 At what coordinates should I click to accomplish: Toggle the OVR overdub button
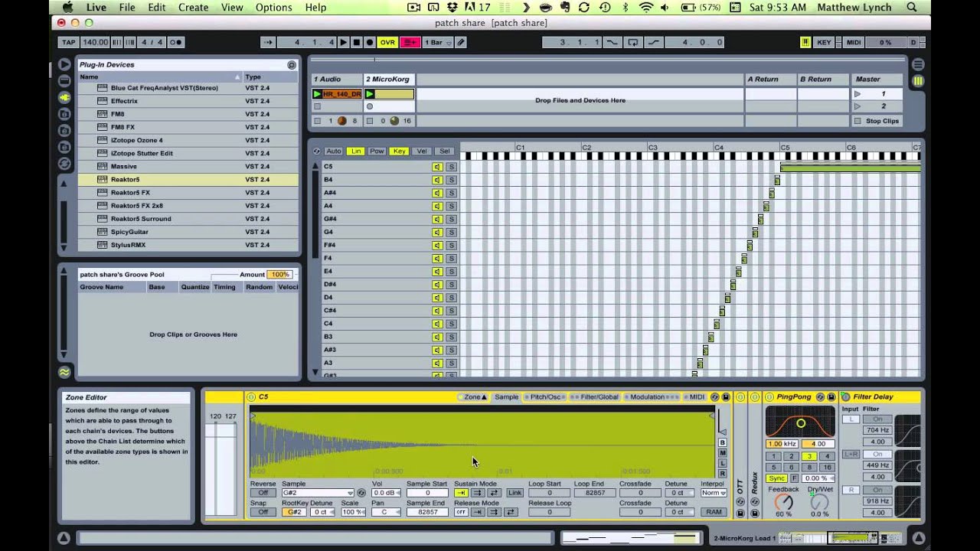coord(387,42)
